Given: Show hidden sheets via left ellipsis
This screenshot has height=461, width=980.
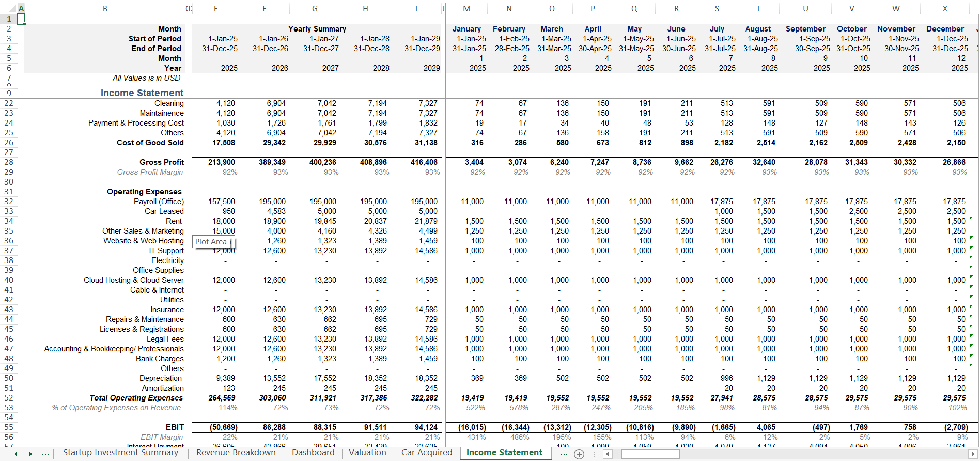Looking at the screenshot, I should click(45, 453).
